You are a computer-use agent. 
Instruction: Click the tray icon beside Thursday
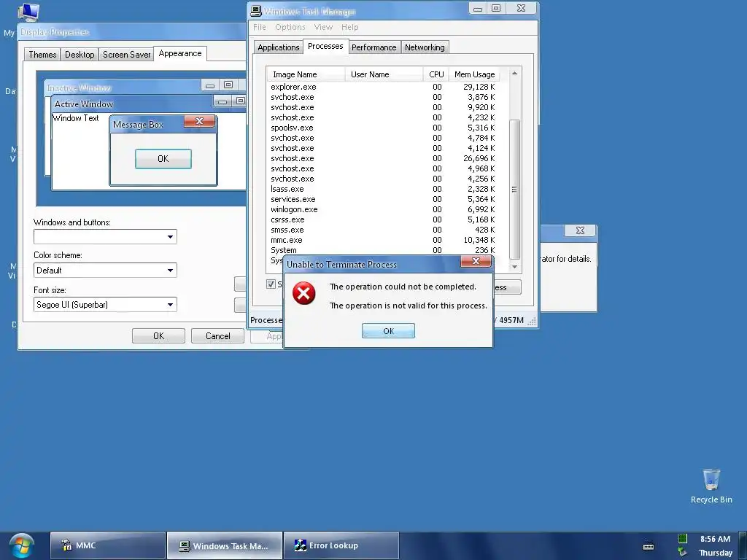pos(683,553)
